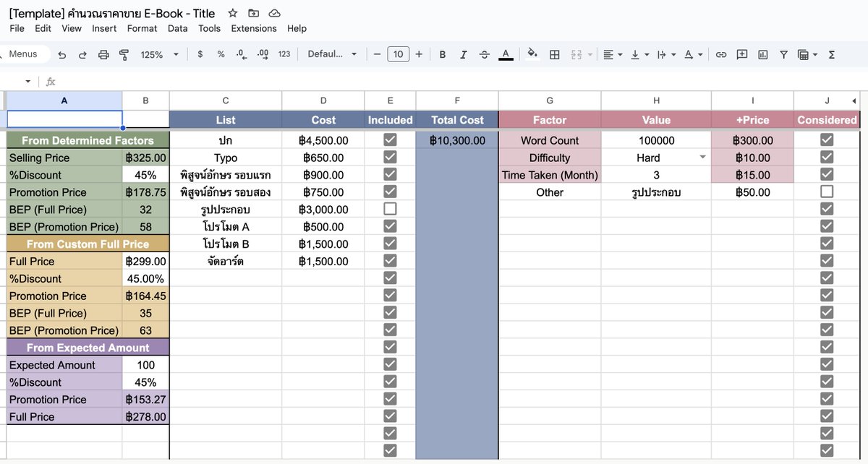Insert a chart
Image resolution: width=868 pixels, height=464 pixels.
pyautogui.click(x=763, y=54)
